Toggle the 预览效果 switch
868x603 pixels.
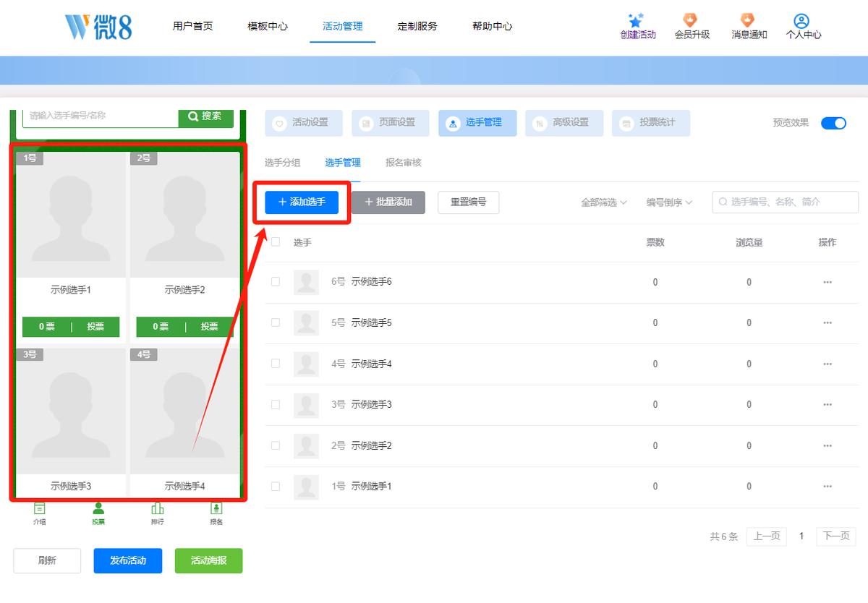point(833,123)
